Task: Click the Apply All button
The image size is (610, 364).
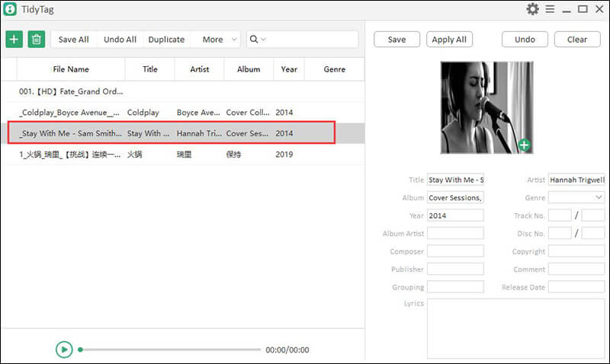Action: pyautogui.click(x=449, y=40)
